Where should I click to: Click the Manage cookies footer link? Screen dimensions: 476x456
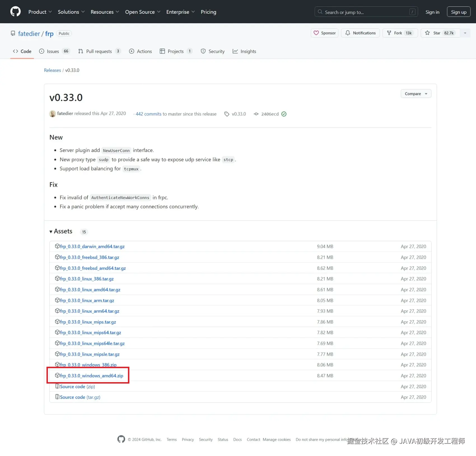277,439
